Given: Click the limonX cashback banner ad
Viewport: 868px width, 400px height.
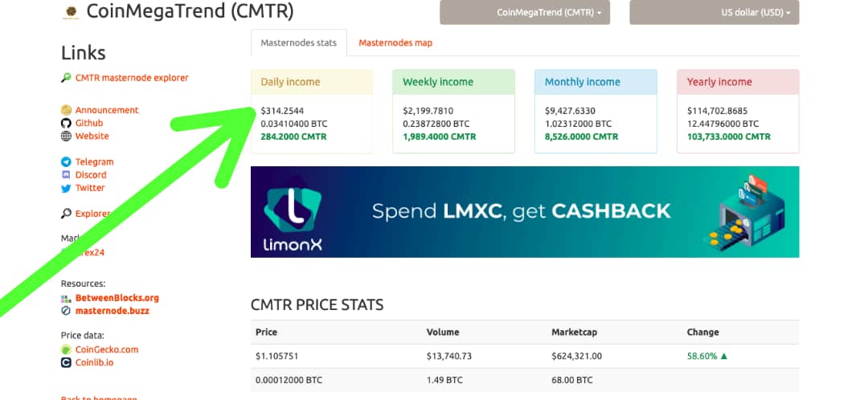Looking at the screenshot, I should (525, 212).
